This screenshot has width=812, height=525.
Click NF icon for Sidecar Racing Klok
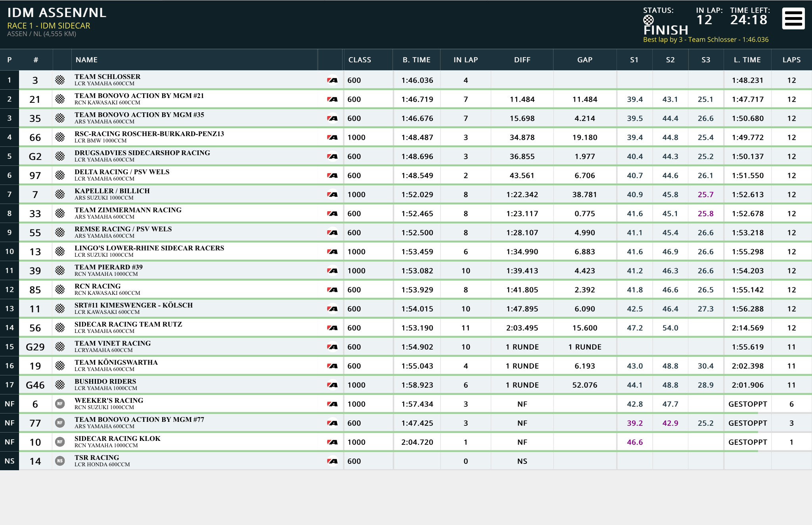[60, 442]
